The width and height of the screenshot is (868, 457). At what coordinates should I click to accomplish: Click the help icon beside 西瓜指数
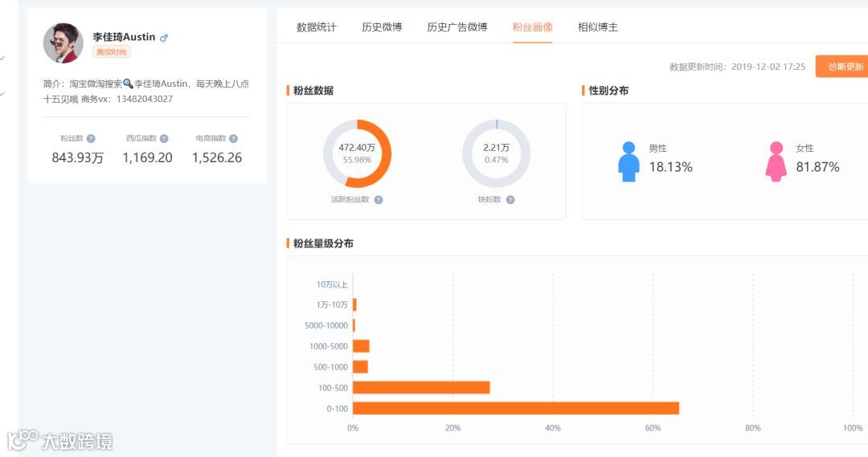point(164,139)
